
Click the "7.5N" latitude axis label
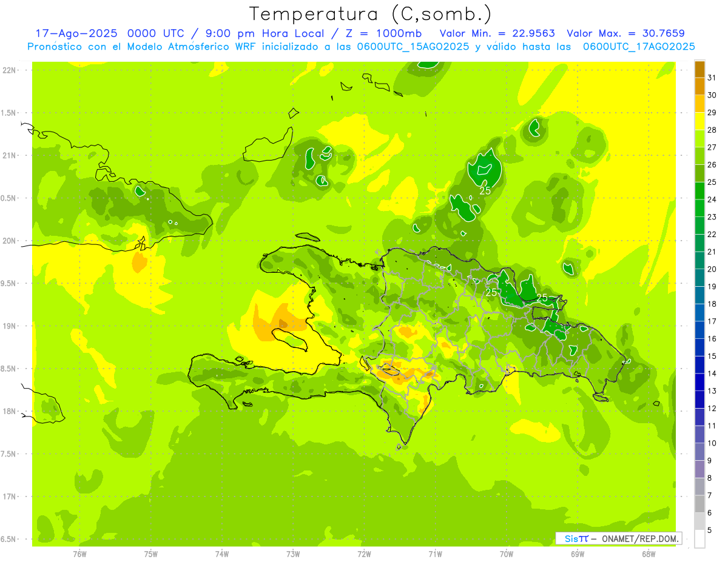tap(9, 453)
